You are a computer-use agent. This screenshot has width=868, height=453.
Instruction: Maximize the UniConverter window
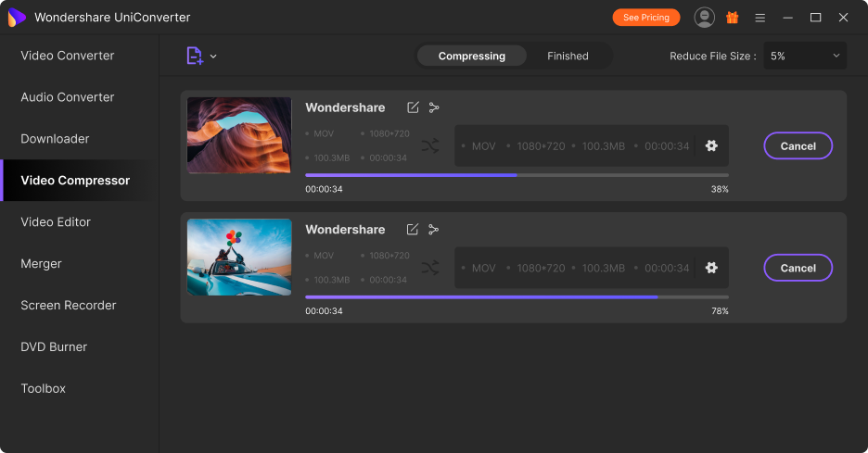click(815, 18)
